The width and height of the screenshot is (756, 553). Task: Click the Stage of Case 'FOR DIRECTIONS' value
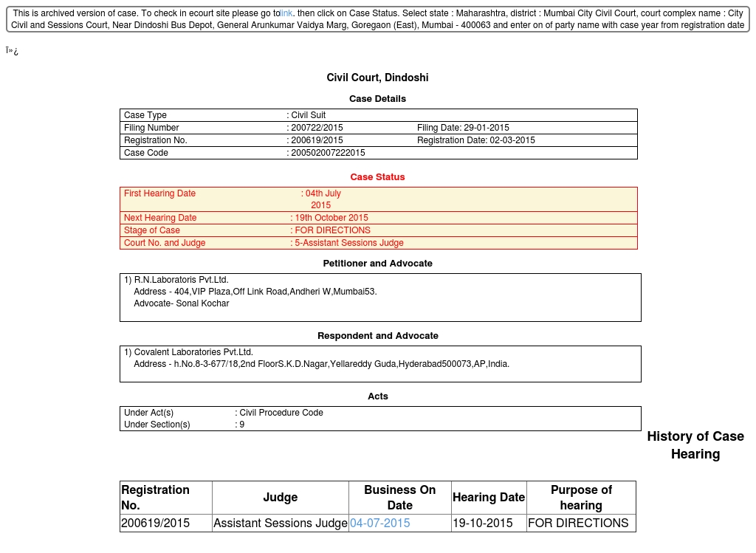[x=332, y=230]
